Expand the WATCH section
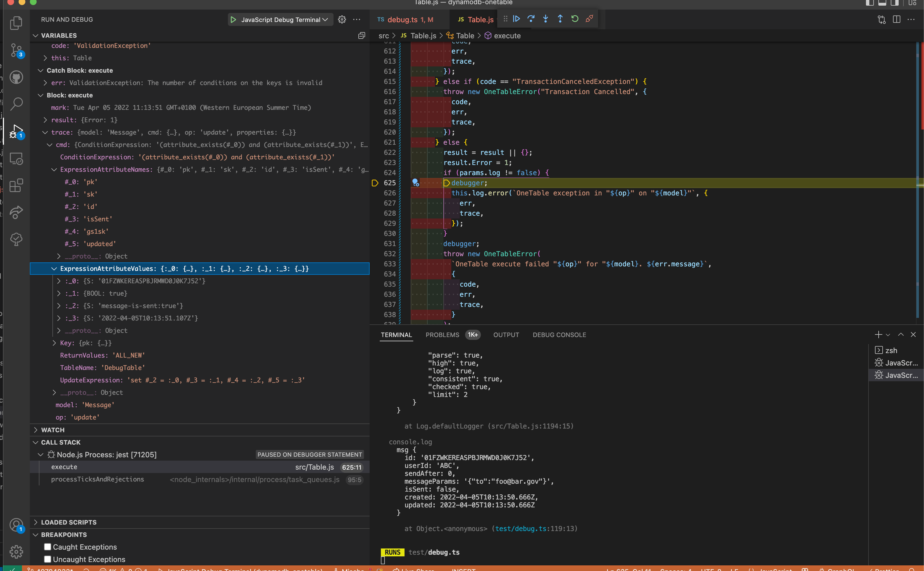Viewport: 924px width, 571px height. tap(53, 430)
